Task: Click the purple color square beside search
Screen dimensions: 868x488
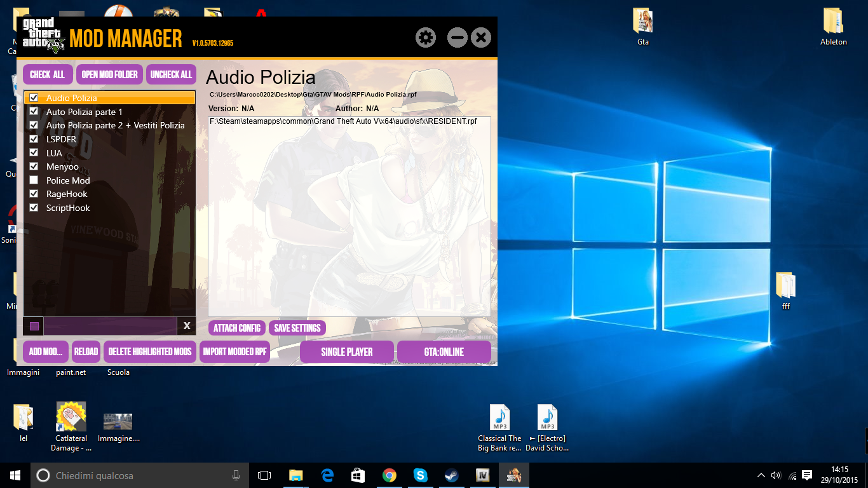Action: coord(34,326)
